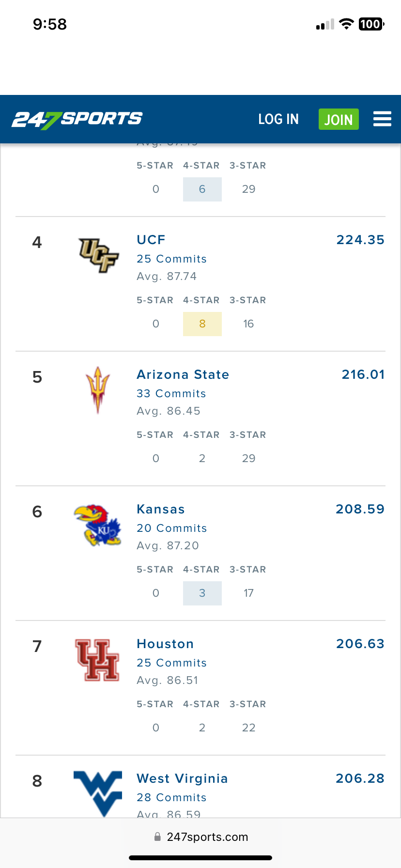
Task: Tap the UCF team logo
Action: [98, 255]
